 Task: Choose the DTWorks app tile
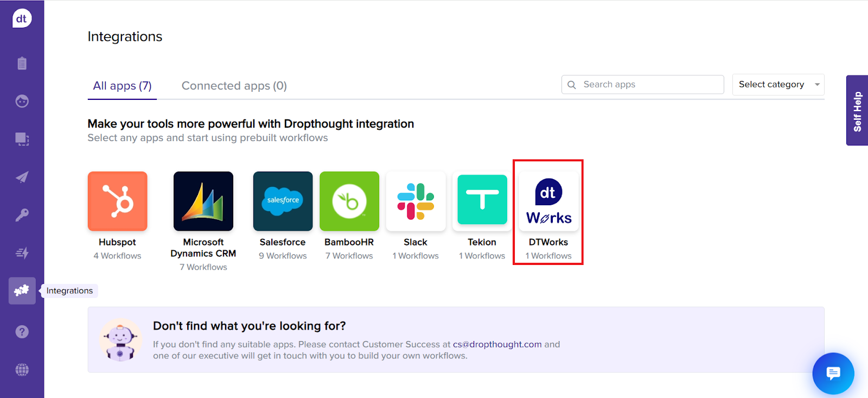(x=548, y=203)
